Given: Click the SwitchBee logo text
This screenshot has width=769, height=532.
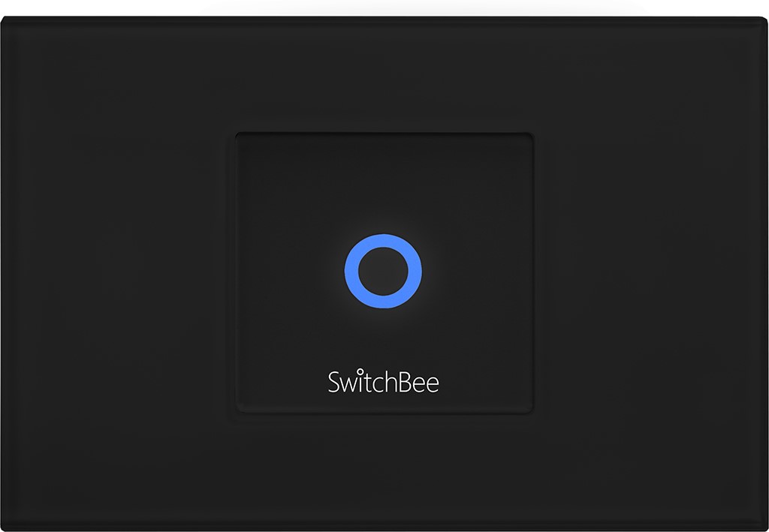Looking at the screenshot, I should pyautogui.click(x=383, y=382).
